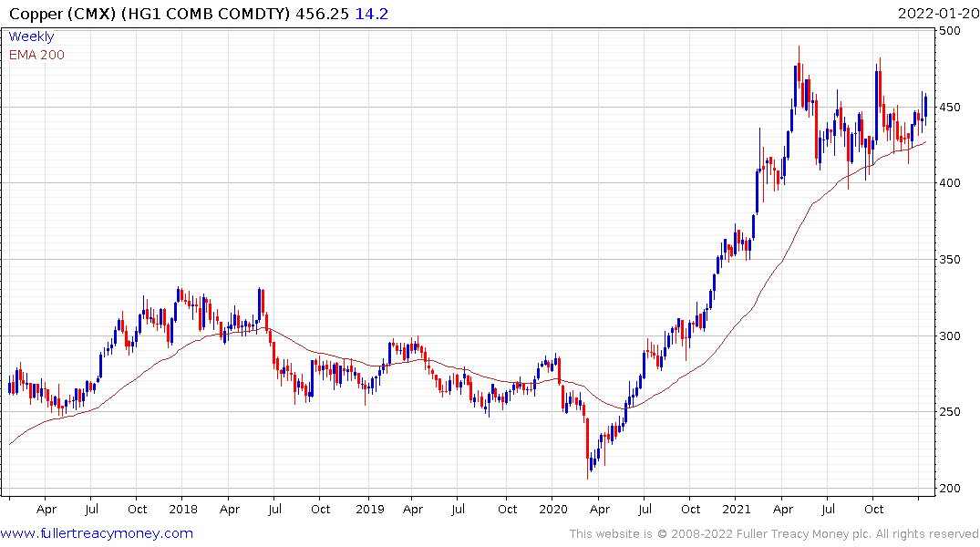This screenshot has height=547, width=980.
Task: Click the 500 price axis label
Action: pos(950,31)
